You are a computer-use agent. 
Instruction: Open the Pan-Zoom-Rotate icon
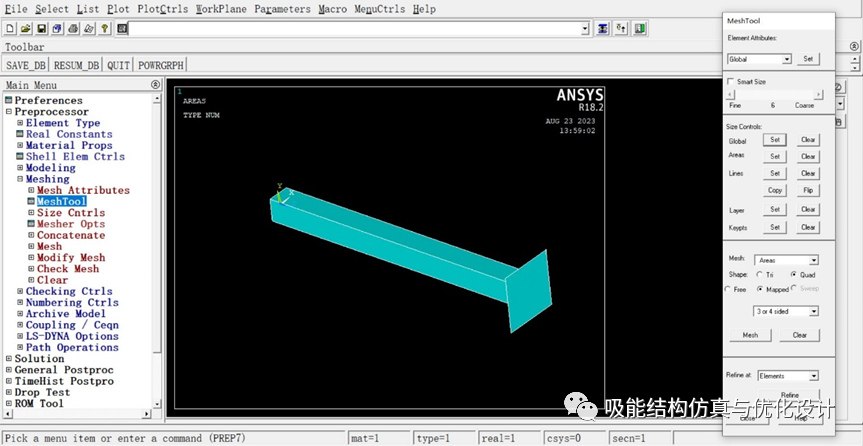(57, 29)
